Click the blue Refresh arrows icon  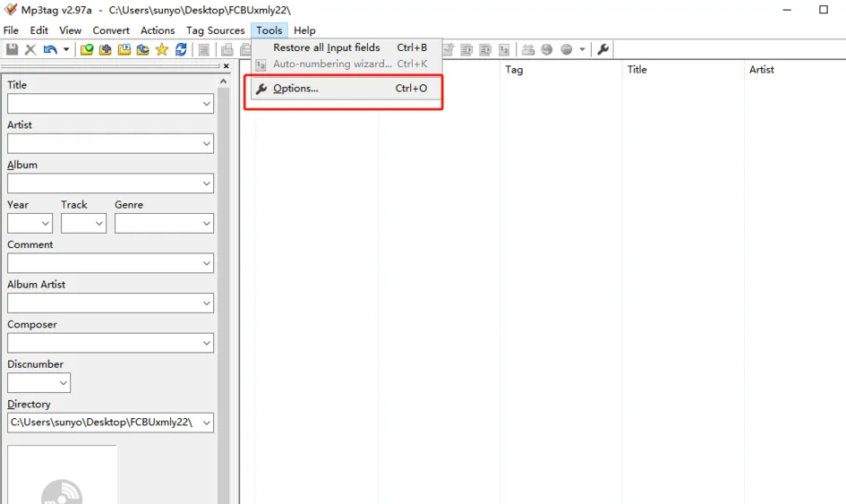pyautogui.click(x=181, y=49)
